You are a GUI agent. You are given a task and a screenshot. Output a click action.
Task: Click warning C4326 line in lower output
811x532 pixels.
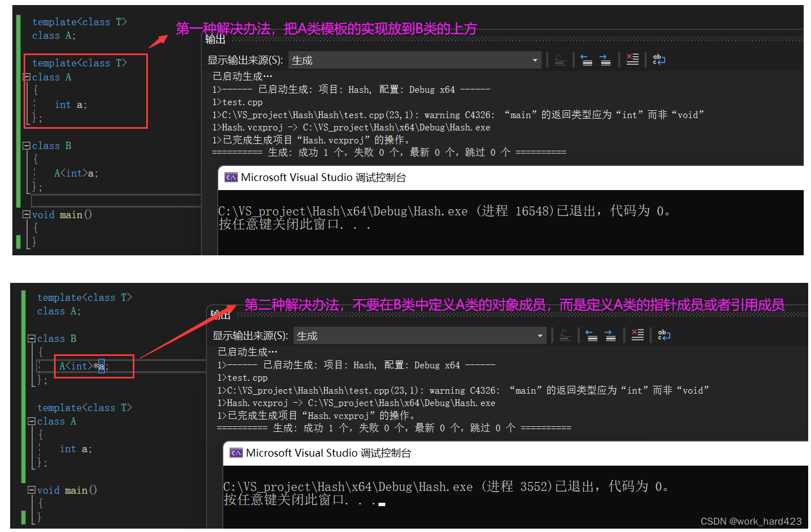tap(463, 390)
